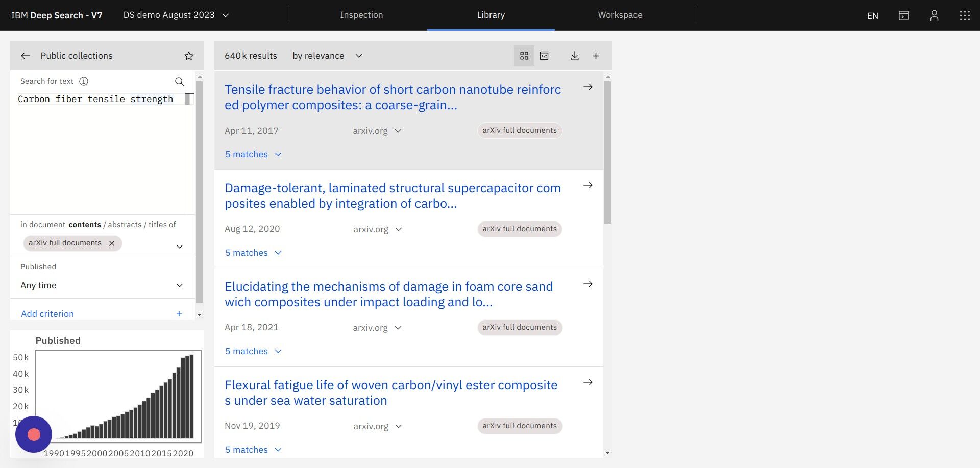Expand arxiv.org source for Apr 18, 2021
Viewport: 980px width, 468px height.
click(x=377, y=328)
